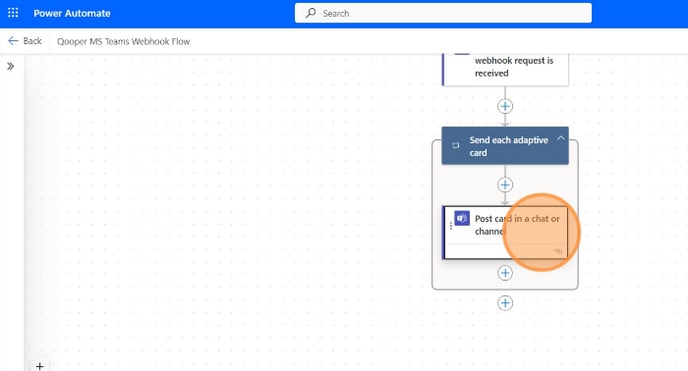Add action below Post card inside loop

pos(505,273)
